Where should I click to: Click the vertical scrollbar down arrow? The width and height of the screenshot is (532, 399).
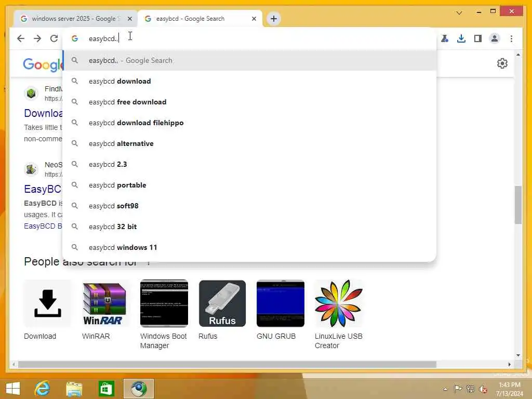[518, 355]
